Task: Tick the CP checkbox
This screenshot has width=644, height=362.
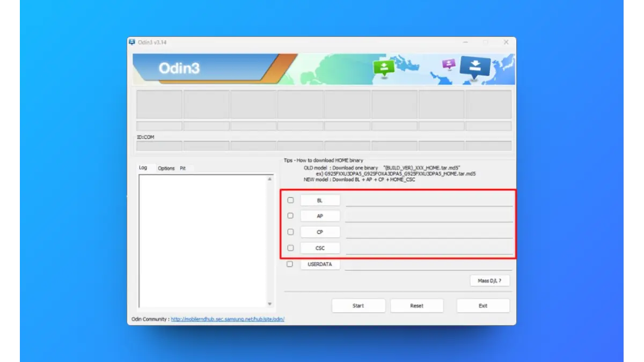Action: click(x=290, y=232)
